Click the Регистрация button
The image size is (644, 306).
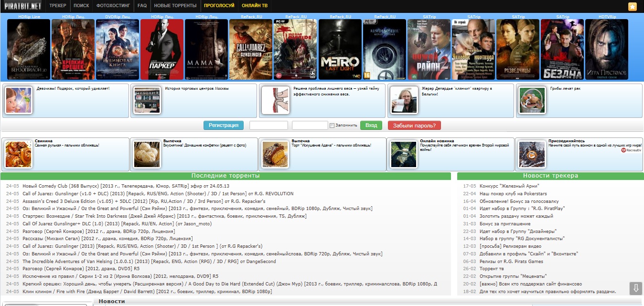coord(224,125)
